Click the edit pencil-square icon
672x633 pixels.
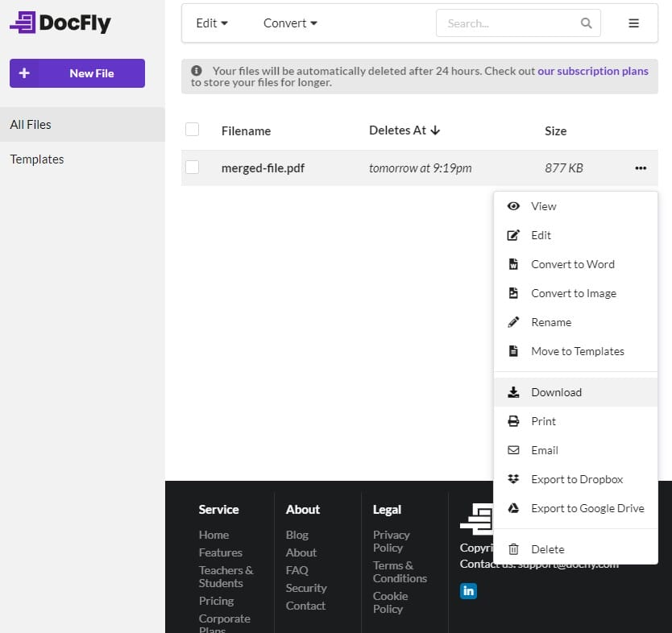tap(513, 235)
